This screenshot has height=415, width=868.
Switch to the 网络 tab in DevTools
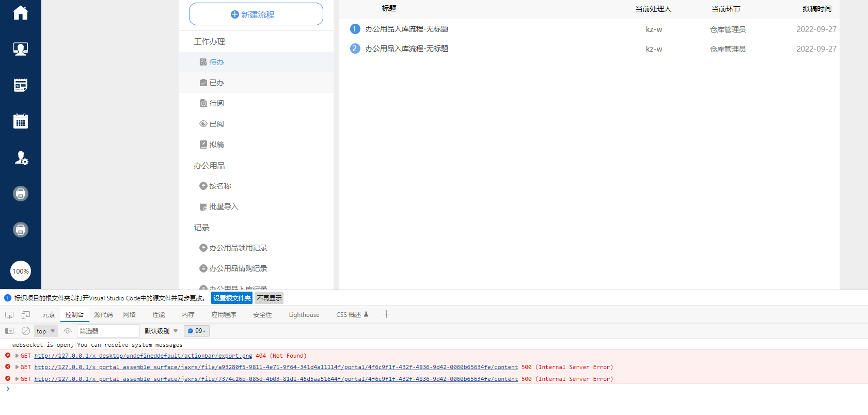pyautogui.click(x=129, y=315)
